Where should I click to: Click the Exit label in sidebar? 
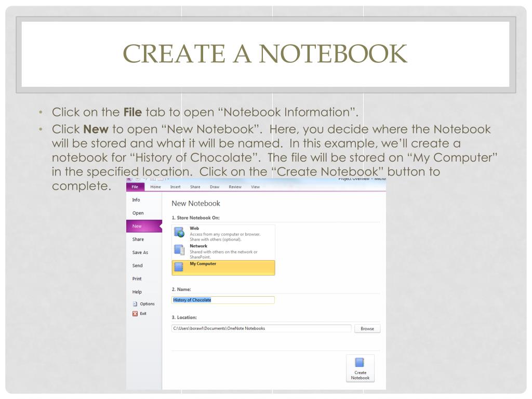point(143,313)
